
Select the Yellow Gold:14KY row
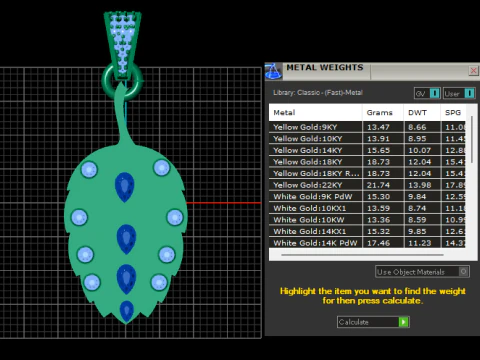[x=367, y=150]
